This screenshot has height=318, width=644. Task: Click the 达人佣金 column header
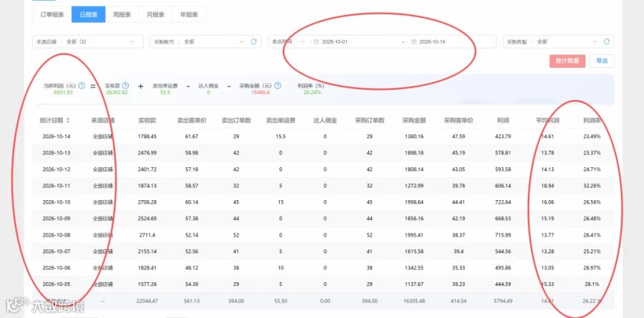[325, 121]
